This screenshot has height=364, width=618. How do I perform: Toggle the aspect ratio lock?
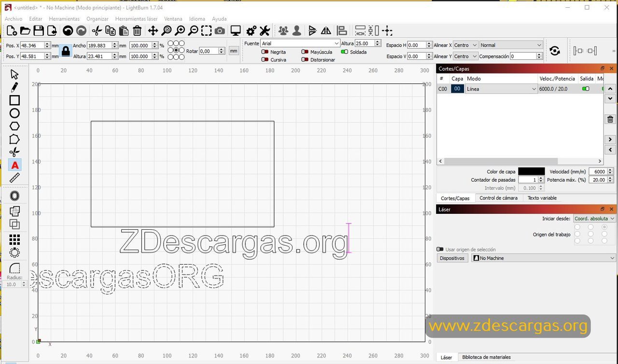66,51
